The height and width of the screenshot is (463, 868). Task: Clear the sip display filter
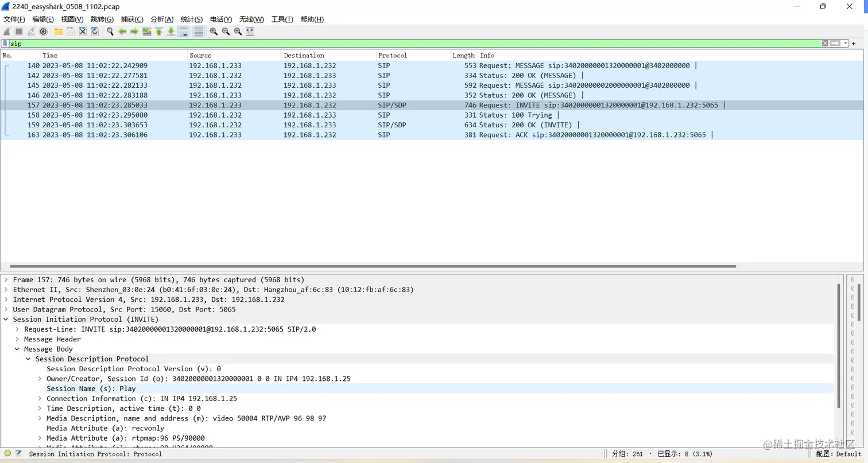(x=825, y=44)
